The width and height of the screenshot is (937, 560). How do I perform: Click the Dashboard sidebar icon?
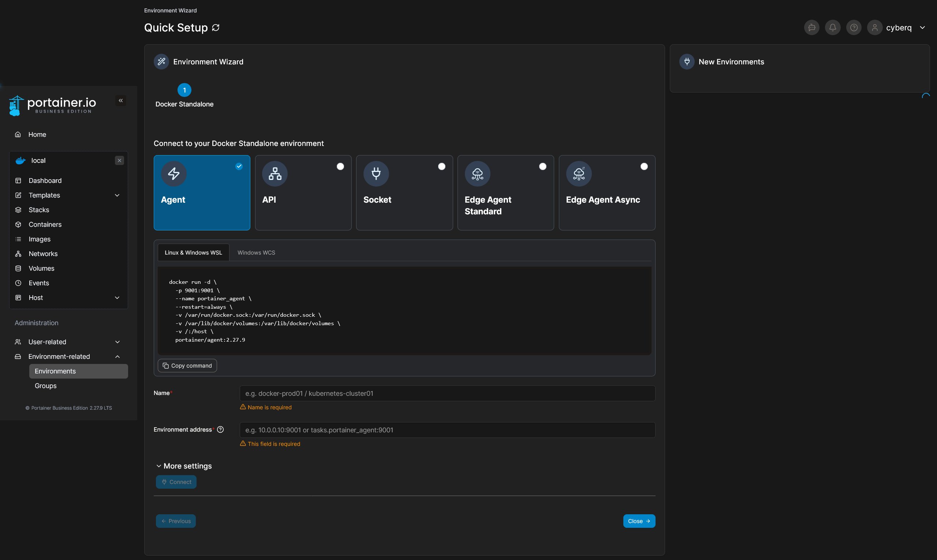pyautogui.click(x=18, y=180)
